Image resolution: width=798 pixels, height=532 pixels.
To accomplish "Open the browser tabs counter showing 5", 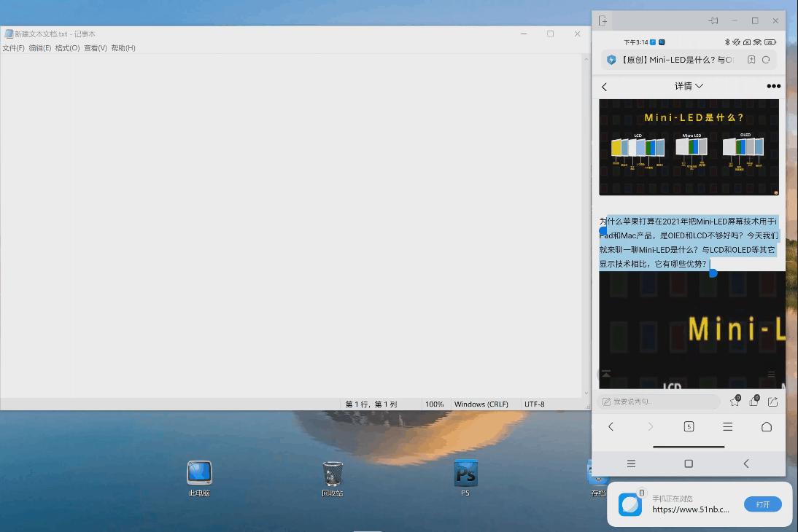I will pyautogui.click(x=689, y=426).
